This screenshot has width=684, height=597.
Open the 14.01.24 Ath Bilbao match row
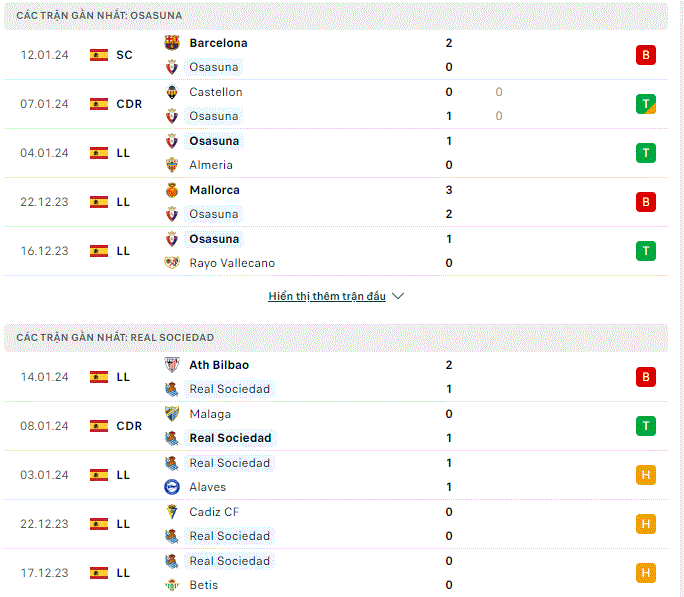(336, 377)
